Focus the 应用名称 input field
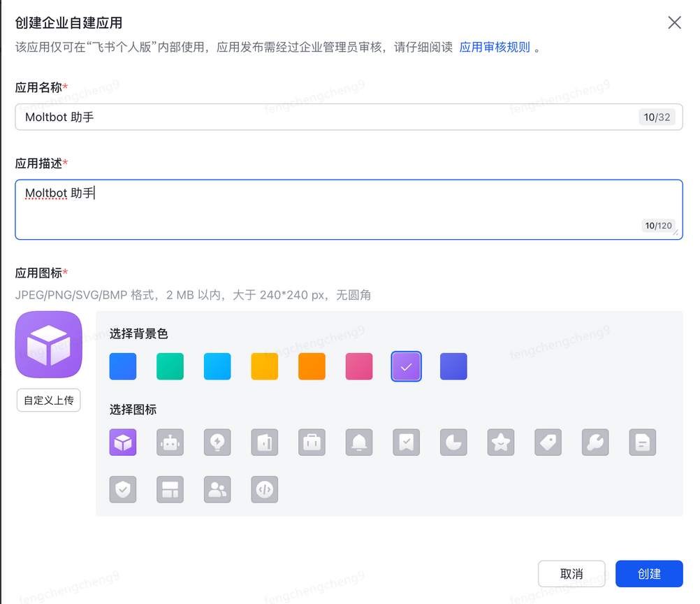The height and width of the screenshot is (604, 700). (321, 117)
